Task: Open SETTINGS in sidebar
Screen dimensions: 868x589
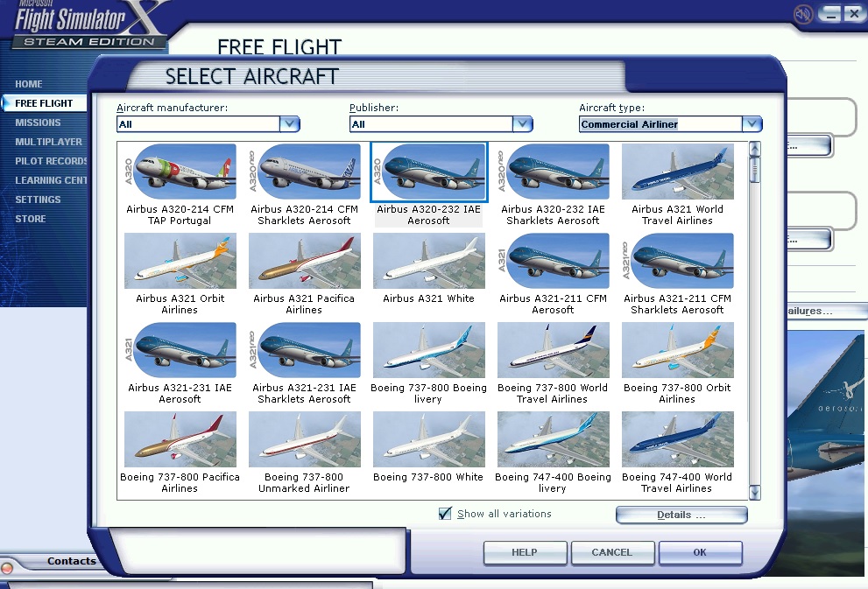Action: tap(38, 200)
